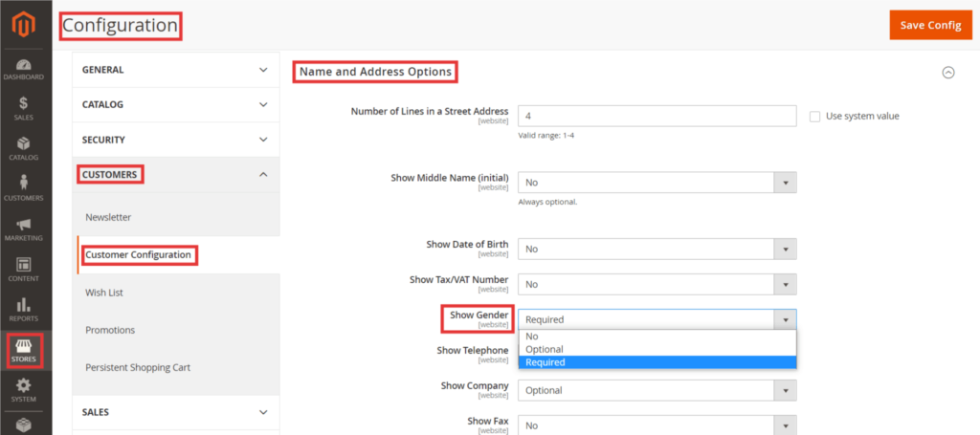The image size is (980, 435).
Task: Expand the SECURITY config section
Action: tap(176, 140)
